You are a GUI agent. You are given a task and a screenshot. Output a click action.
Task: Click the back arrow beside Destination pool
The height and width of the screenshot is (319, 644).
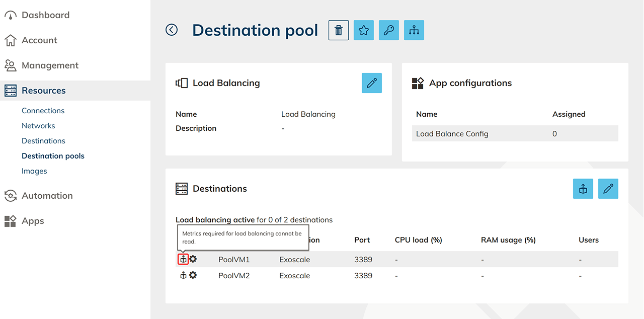[x=172, y=30]
